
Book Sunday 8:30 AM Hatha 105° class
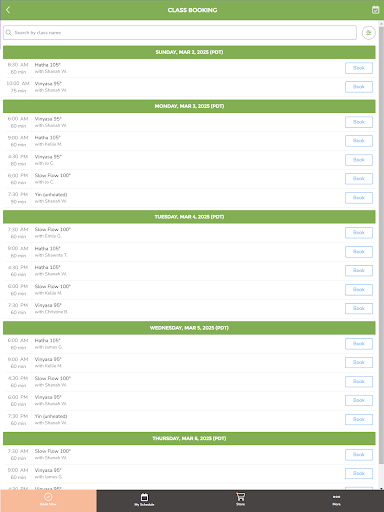coord(359,68)
